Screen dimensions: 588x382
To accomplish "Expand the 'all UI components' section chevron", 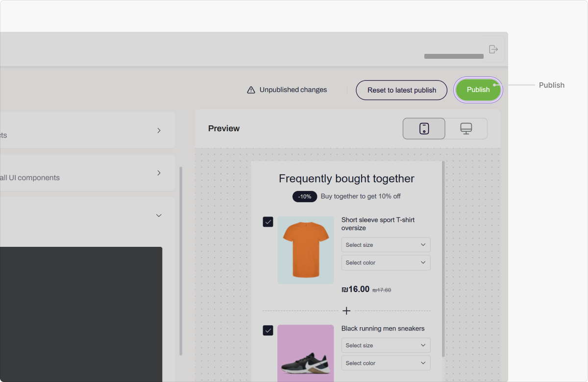I will [x=159, y=173].
